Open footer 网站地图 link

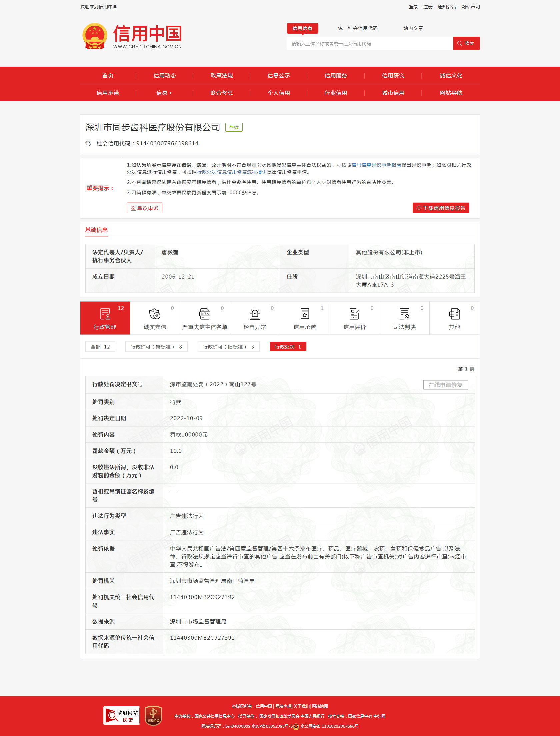click(x=320, y=706)
